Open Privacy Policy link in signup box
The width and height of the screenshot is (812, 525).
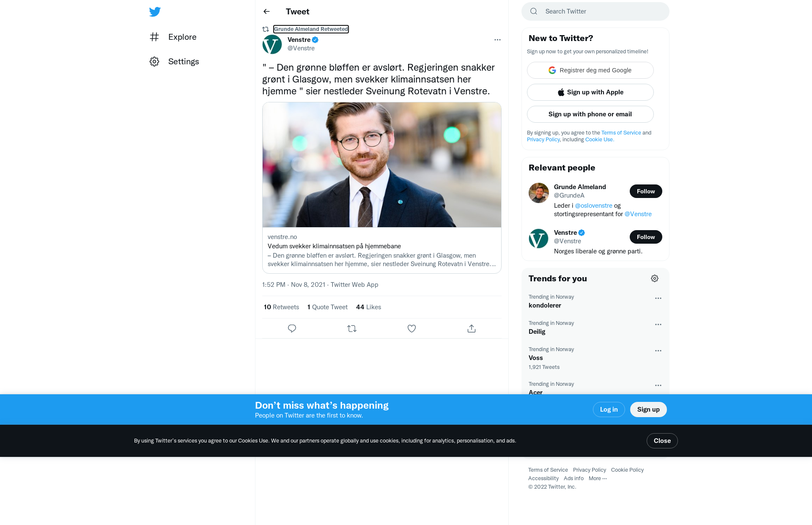543,140
